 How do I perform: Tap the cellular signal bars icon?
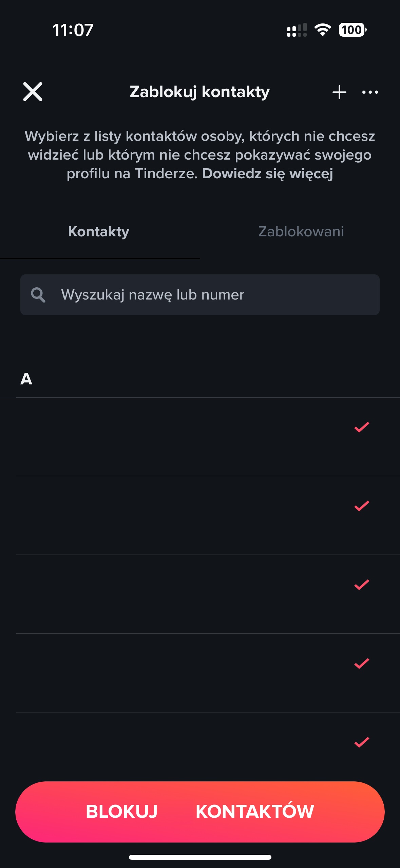coord(297,30)
